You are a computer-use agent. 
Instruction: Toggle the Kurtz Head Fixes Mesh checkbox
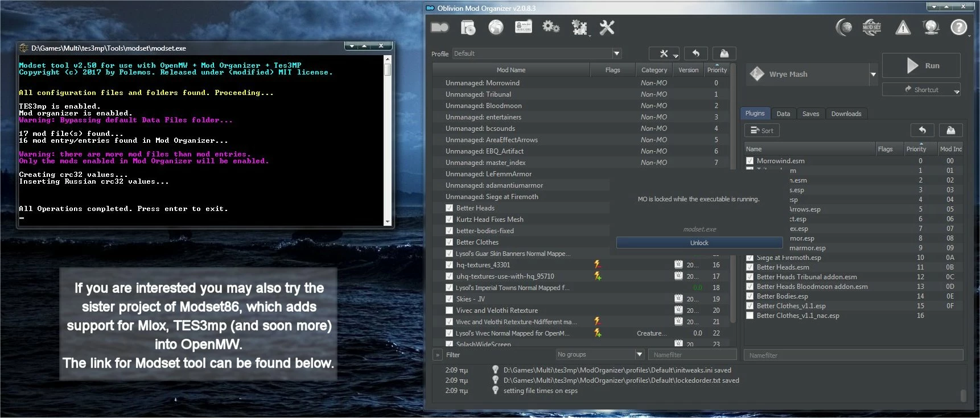449,220
